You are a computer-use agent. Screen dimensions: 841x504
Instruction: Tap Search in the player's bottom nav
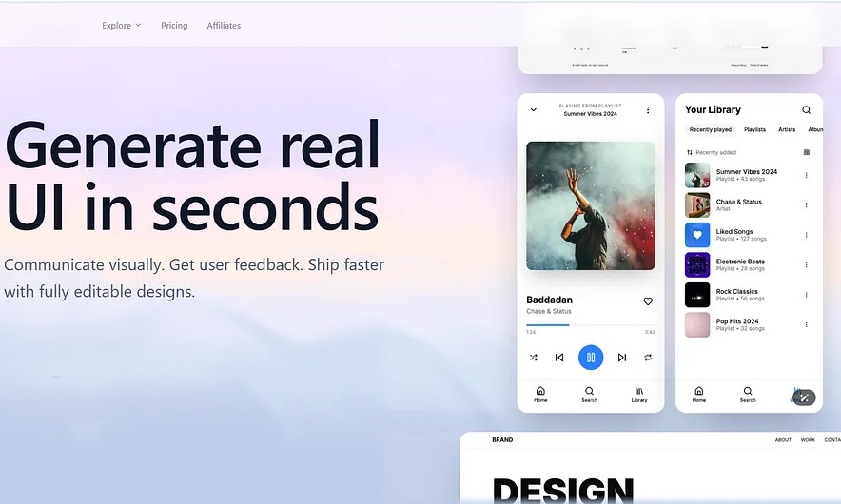click(590, 394)
